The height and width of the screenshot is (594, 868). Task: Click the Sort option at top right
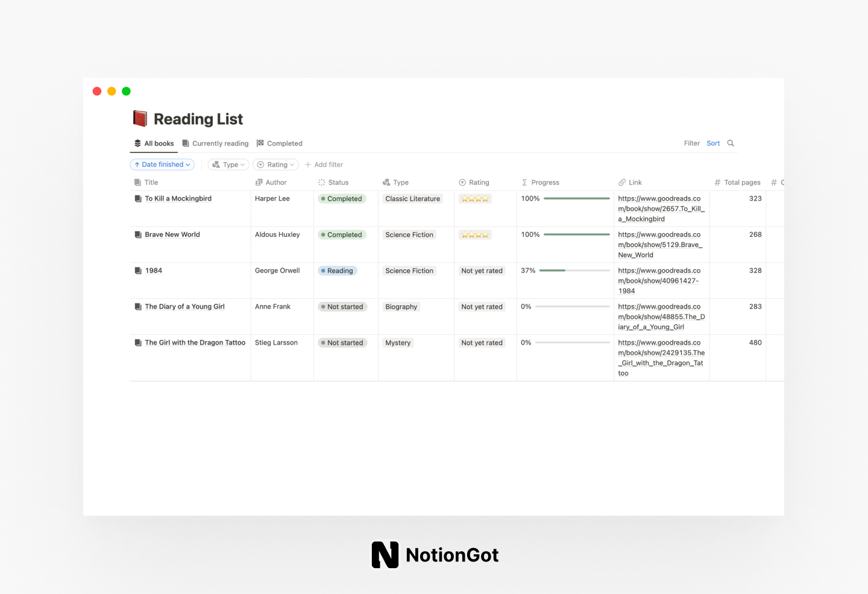tap(713, 143)
